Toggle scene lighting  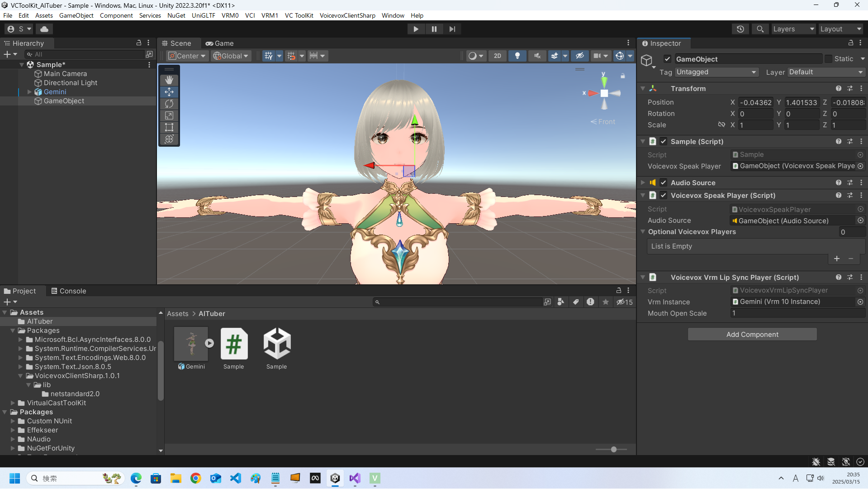517,56
